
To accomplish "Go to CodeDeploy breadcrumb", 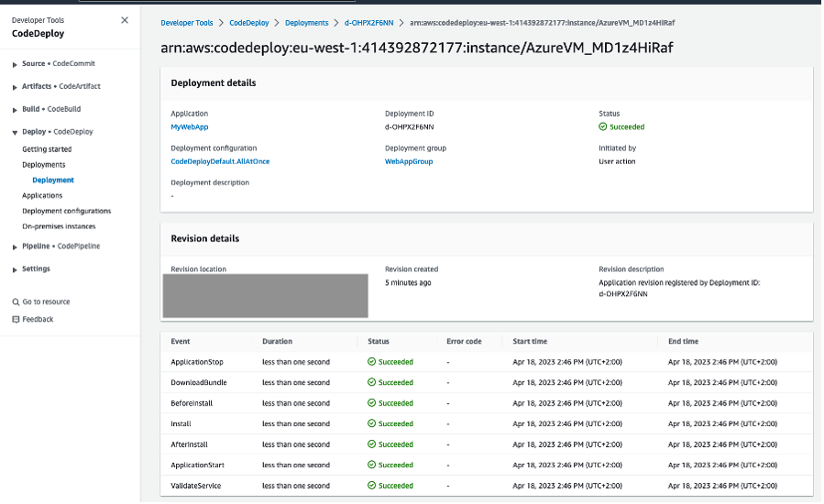I will click(x=249, y=23).
